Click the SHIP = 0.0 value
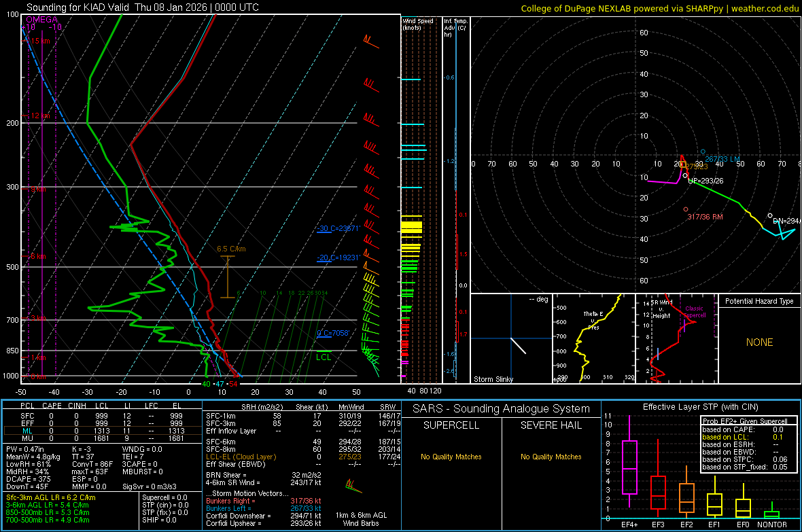This screenshot has width=802, height=532. (x=159, y=520)
